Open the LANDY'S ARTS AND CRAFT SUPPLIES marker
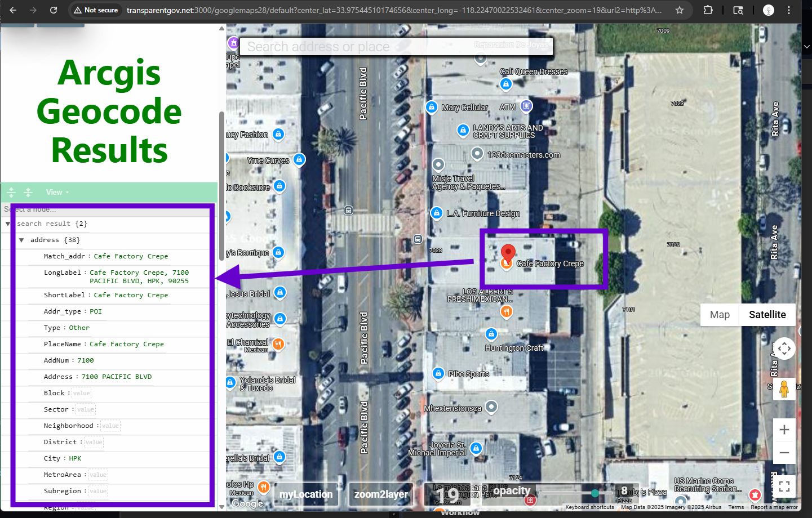Screen dimensions: 812x518 point(463,131)
